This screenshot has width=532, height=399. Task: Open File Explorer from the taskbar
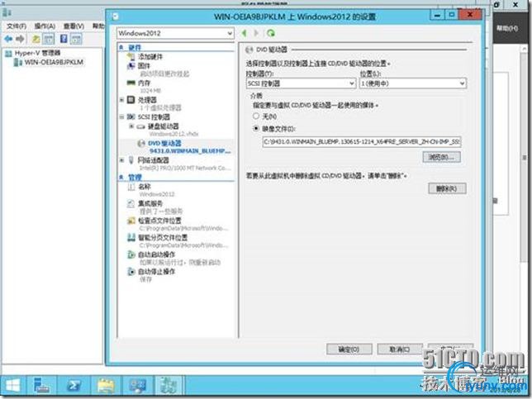[x=106, y=386]
